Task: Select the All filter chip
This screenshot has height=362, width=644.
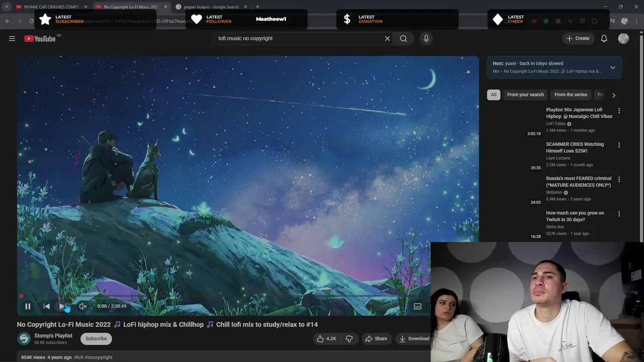Action: (x=494, y=95)
